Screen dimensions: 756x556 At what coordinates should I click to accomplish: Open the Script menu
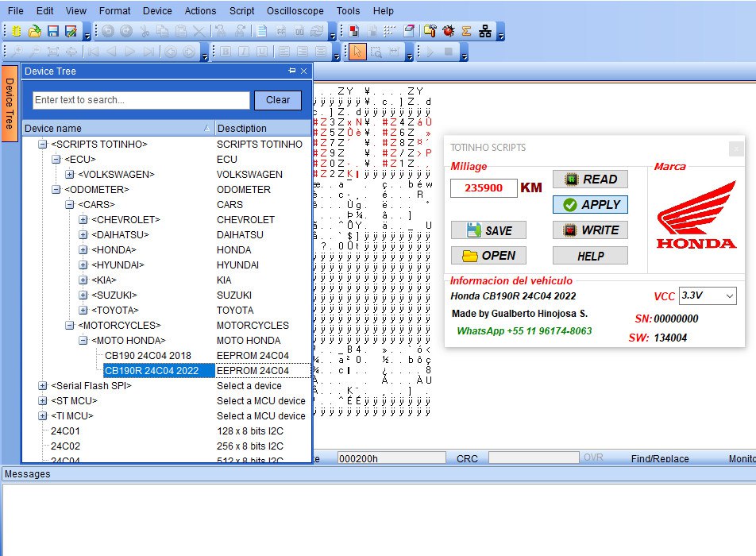coord(241,11)
